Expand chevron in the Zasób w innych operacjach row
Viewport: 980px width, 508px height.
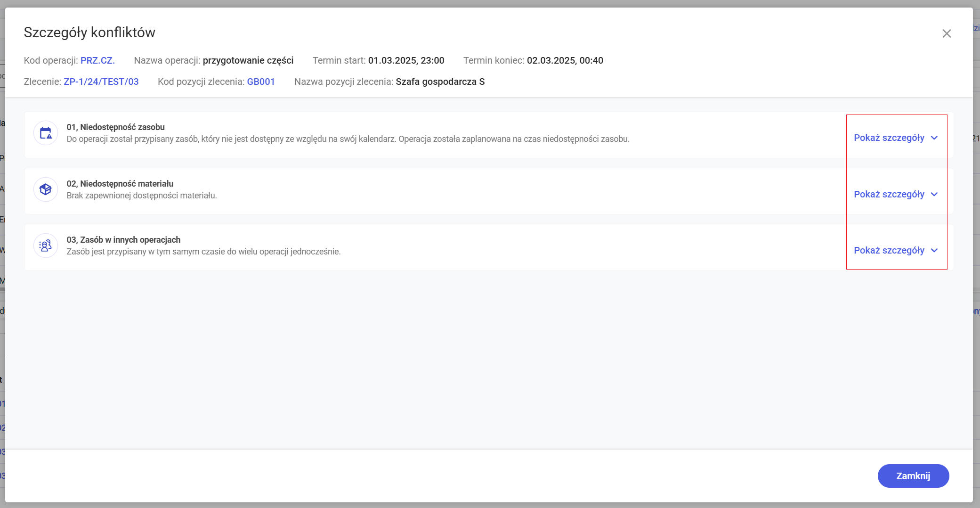point(934,251)
